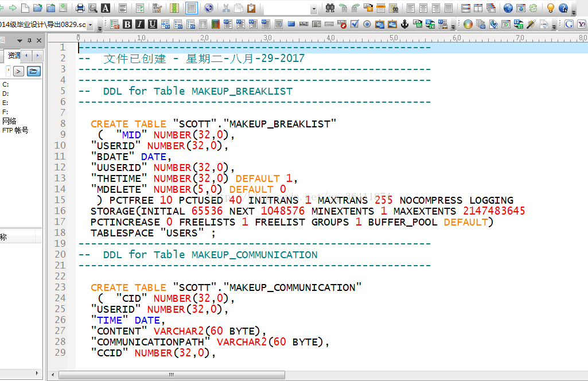Click the justify text alignment icon
The height and width of the screenshot is (381, 588).
(449, 8)
